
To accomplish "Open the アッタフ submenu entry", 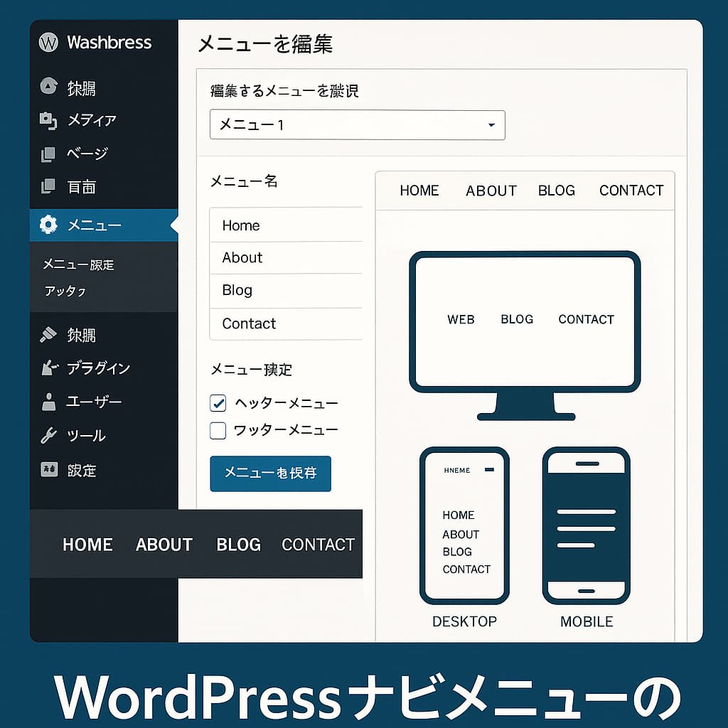I will 65,291.
